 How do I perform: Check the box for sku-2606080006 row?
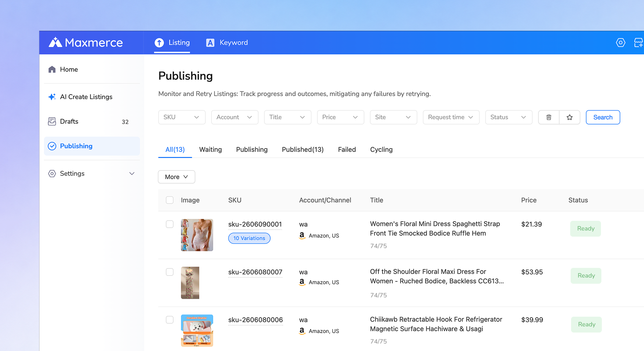coord(170,320)
